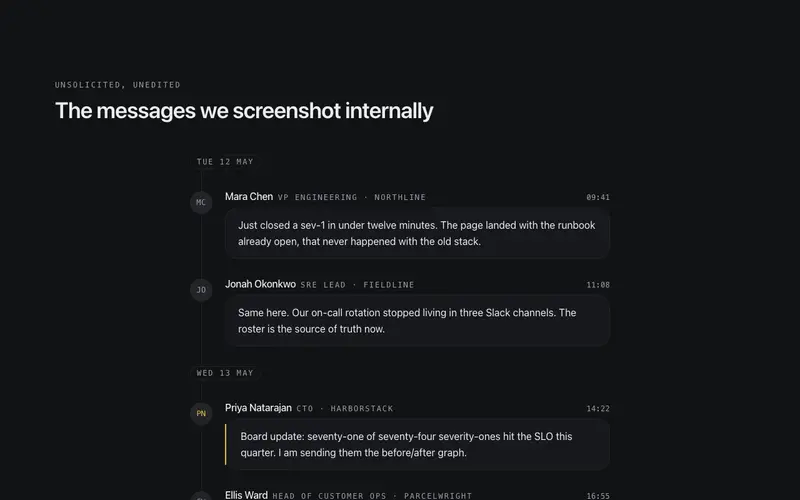Click the 16:55 timestamp
This screenshot has width=800, height=500.
[x=598, y=496]
